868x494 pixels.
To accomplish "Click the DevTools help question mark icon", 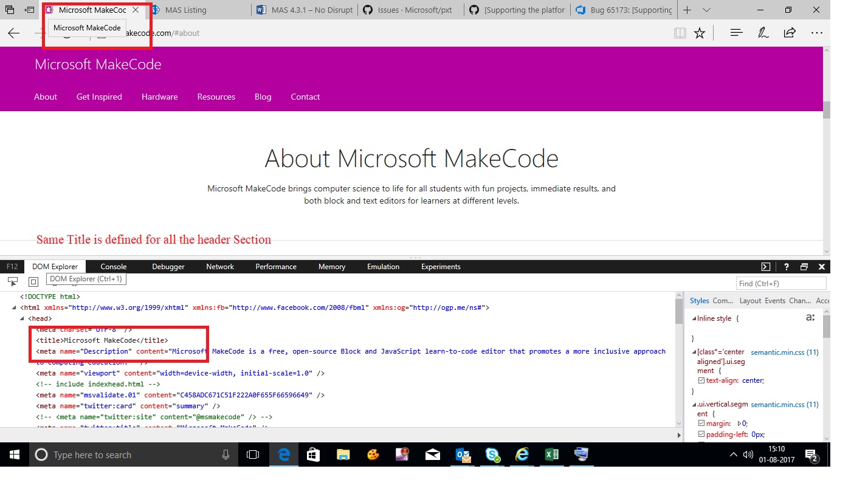I will pyautogui.click(x=786, y=266).
